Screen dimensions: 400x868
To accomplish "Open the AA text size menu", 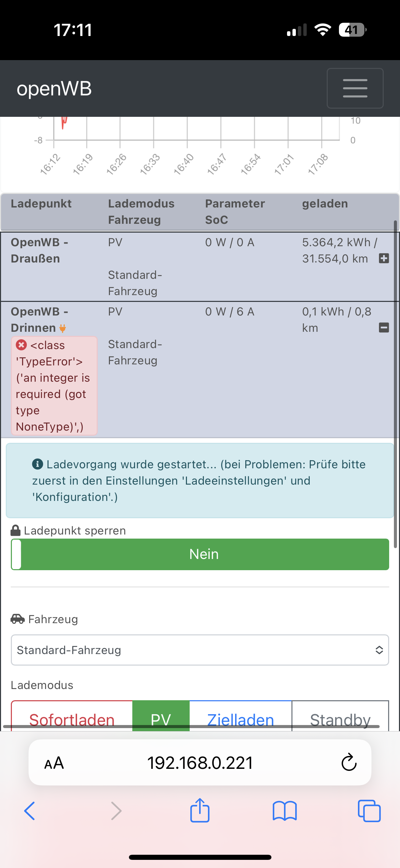I will 54,763.
